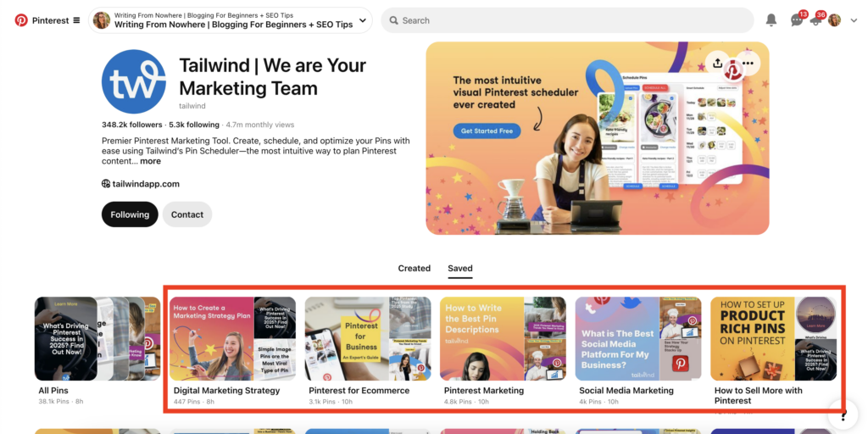The height and width of the screenshot is (434, 868).
Task: Open messages with the 13 badge
Action: [797, 20]
